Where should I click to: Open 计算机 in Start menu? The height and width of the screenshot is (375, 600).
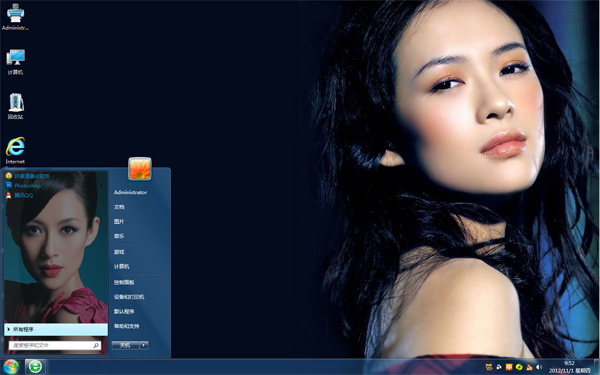121,266
